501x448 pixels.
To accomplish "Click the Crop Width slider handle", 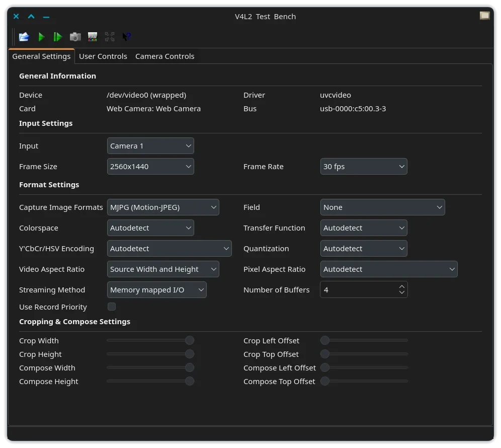I will point(190,340).
